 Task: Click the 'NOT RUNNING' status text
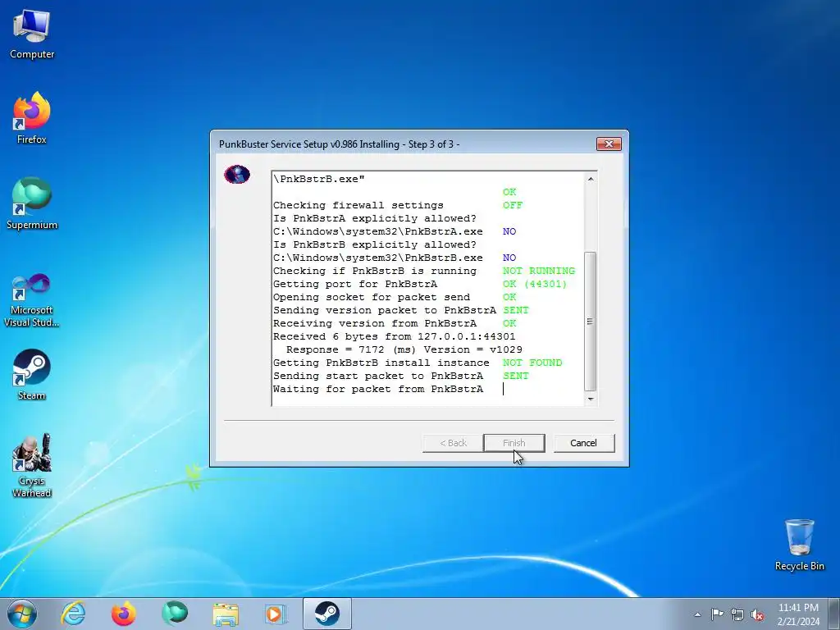click(539, 271)
